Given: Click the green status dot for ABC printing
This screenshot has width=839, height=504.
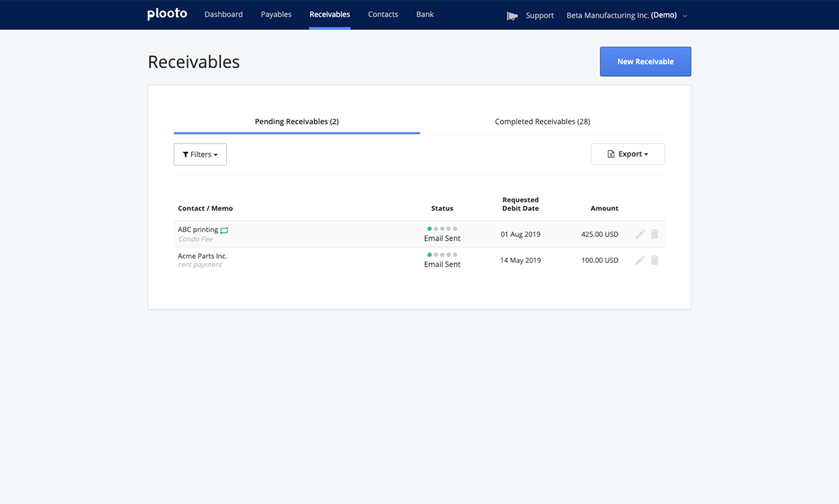Looking at the screenshot, I should tap(429, 229).
